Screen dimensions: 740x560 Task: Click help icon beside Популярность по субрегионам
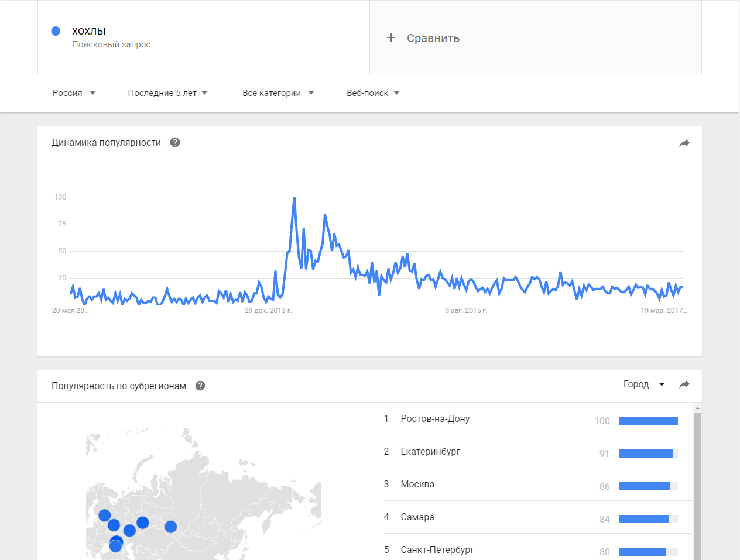click(200, 386)
